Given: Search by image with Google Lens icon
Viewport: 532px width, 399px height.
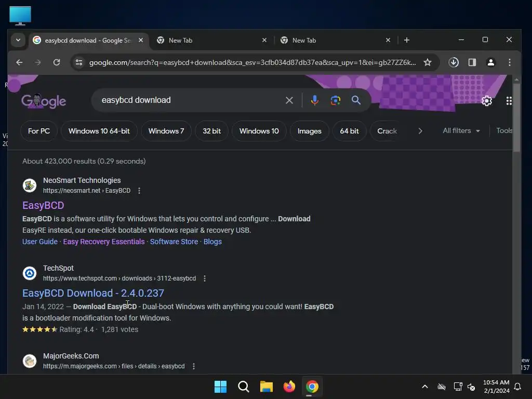Looking at the screenshot, I should click(x=335, y=100).
